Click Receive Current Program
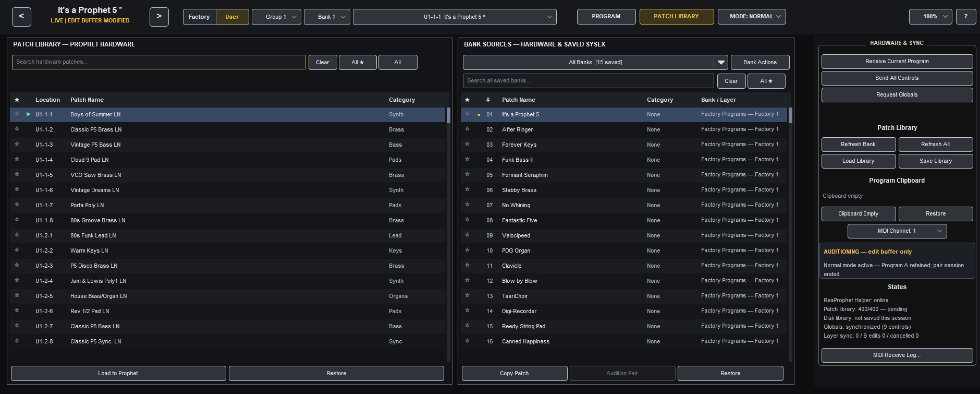980x394 pixels. (x=897, y=61)
